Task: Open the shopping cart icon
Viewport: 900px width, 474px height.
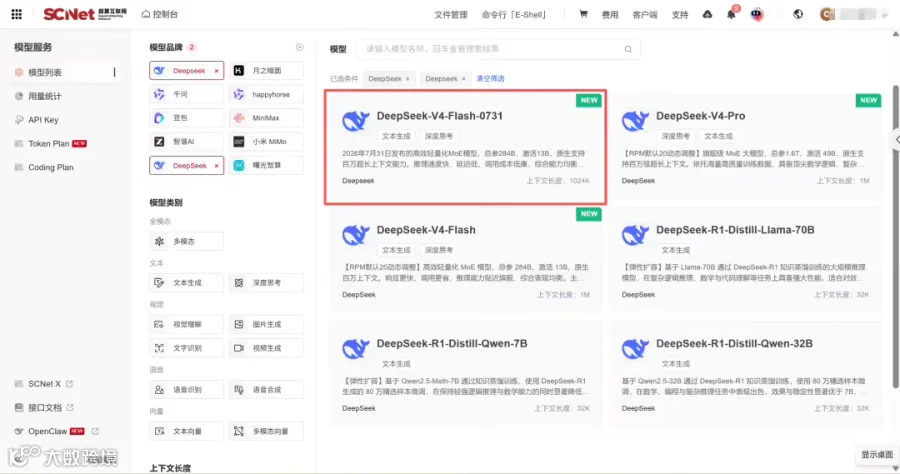Action: [x=583, y=14]
